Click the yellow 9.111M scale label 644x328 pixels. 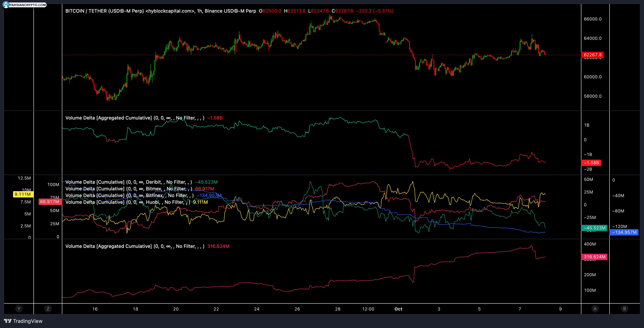click(x=23, y=194)
